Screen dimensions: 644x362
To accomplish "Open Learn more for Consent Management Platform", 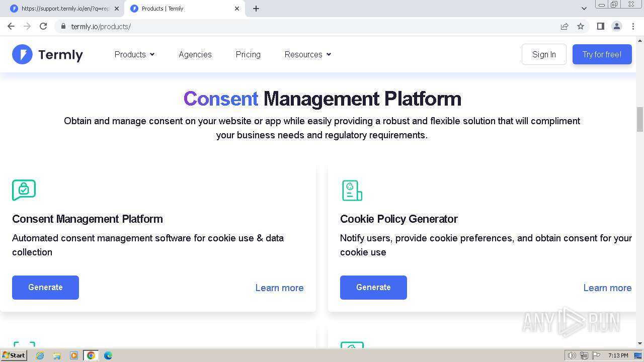I will 279,288.
